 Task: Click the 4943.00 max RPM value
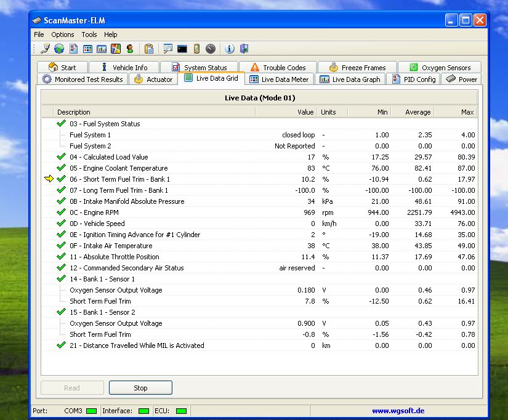pyautogui.click(x=462, y=212)
